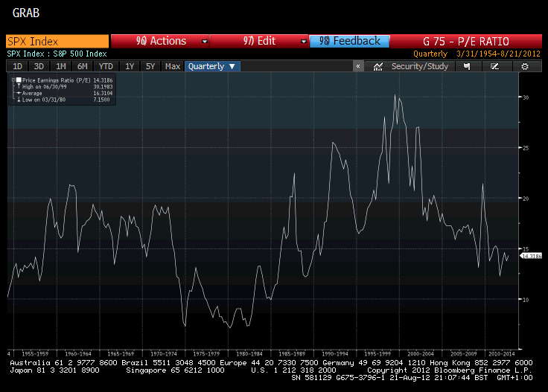Switch to the YTD range tab
Image resolution: width=548 pixels, height=392 pixels.
(x=106, y=66)
